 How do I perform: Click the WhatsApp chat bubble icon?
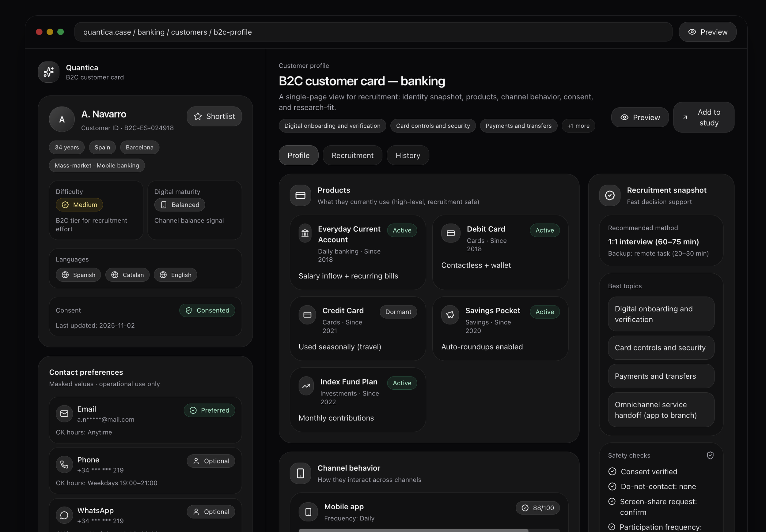(x=64, y=515)
